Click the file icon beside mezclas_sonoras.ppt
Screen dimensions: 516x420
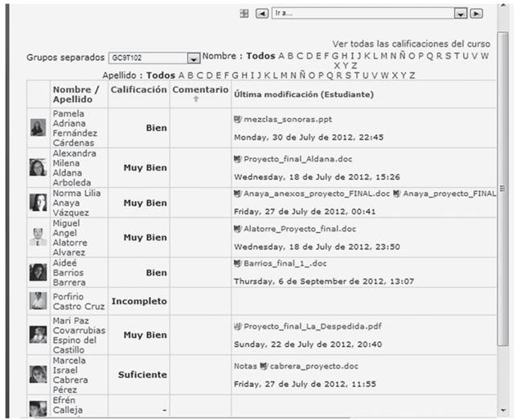point(237,120)
